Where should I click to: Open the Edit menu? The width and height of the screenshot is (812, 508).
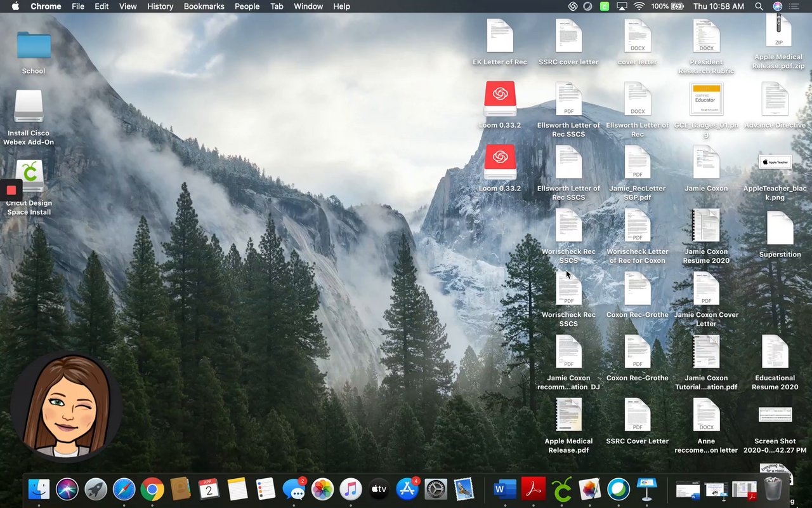(x=101, y=6)
